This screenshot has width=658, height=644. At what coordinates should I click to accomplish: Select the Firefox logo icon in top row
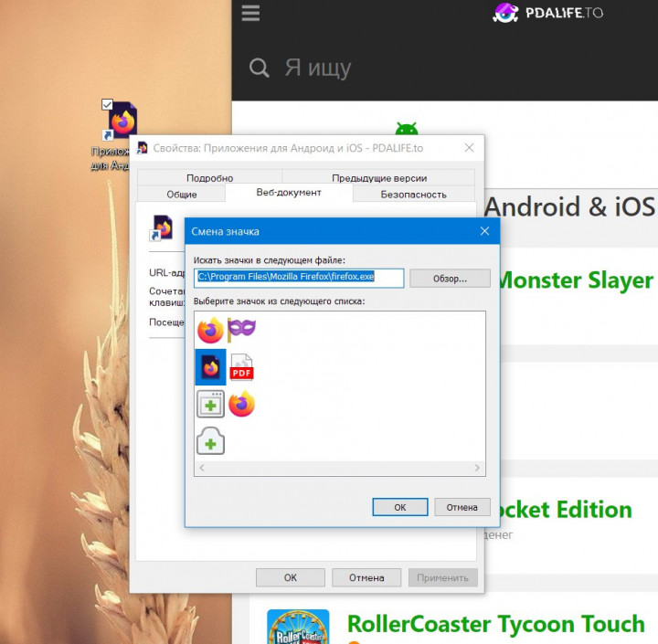(210, 330)
